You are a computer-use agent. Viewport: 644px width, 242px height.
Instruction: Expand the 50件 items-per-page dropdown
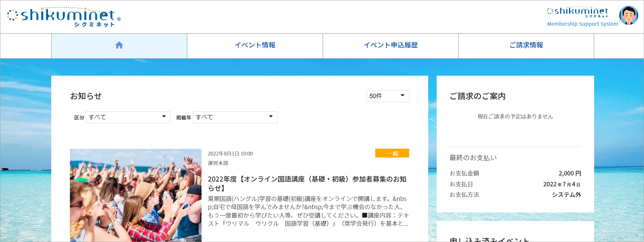tap(387, 96)
